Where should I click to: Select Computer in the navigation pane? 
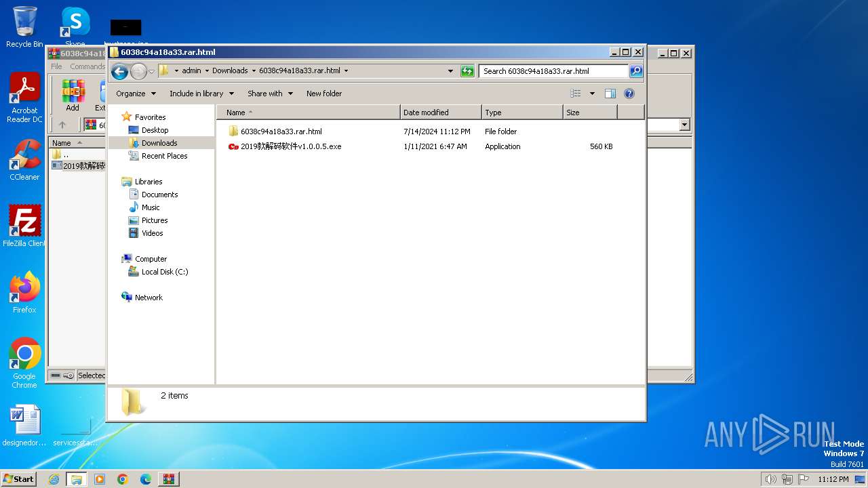click(x=151, y=259)
